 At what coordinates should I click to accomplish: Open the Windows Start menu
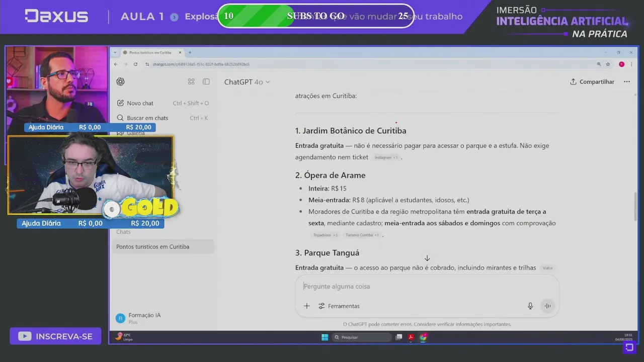pos(325,337)
